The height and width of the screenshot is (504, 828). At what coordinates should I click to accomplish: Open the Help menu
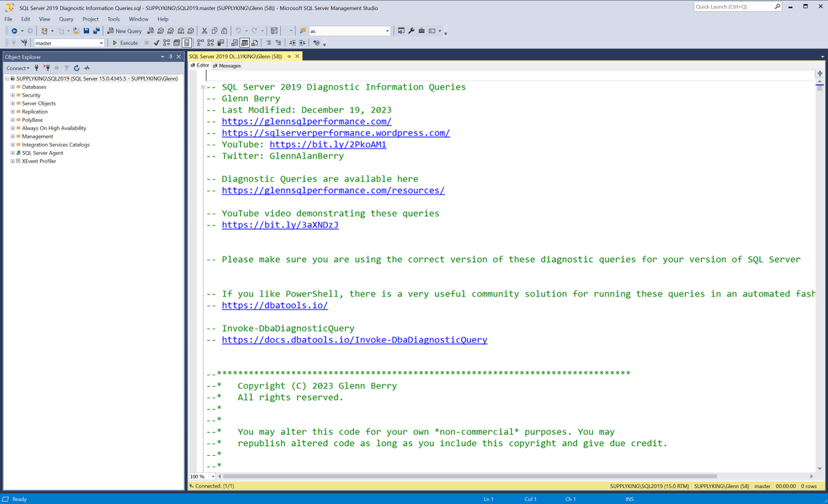(x=163, y=19)
